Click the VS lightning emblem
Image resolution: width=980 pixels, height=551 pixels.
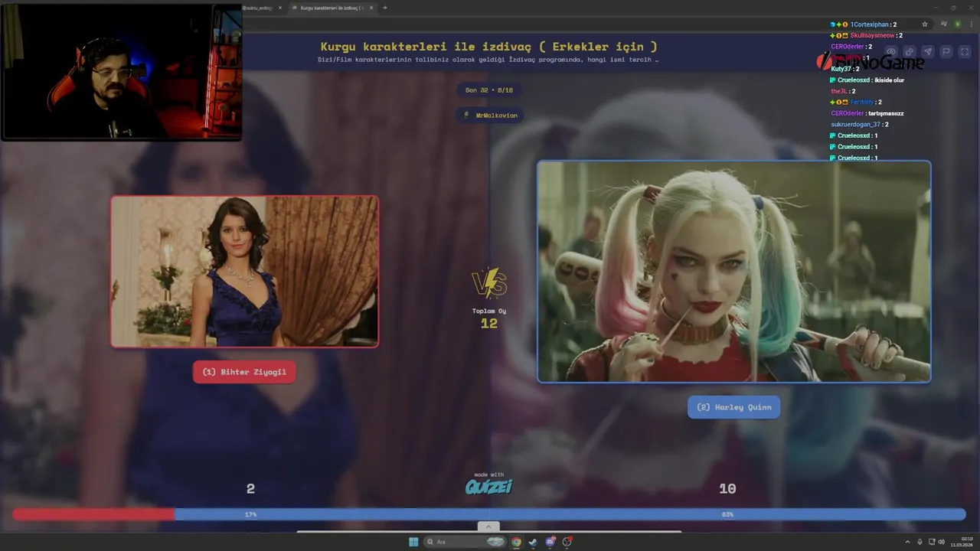(x=489, y=283)
